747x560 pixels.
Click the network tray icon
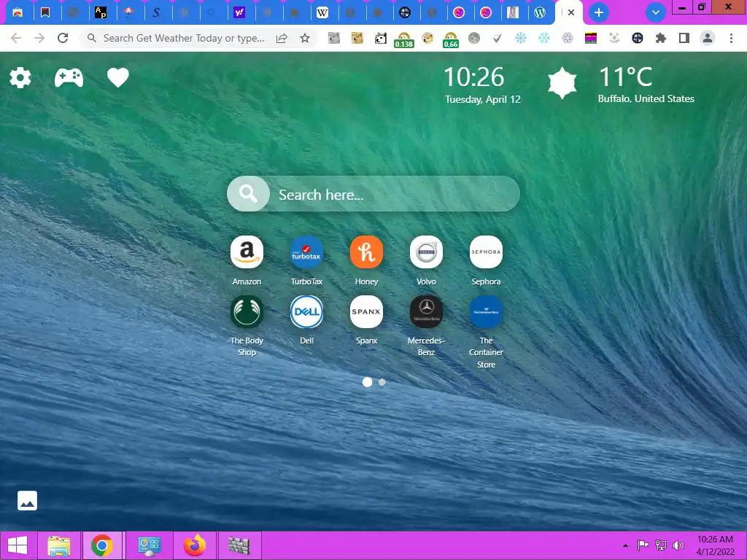tap(661, 545)
